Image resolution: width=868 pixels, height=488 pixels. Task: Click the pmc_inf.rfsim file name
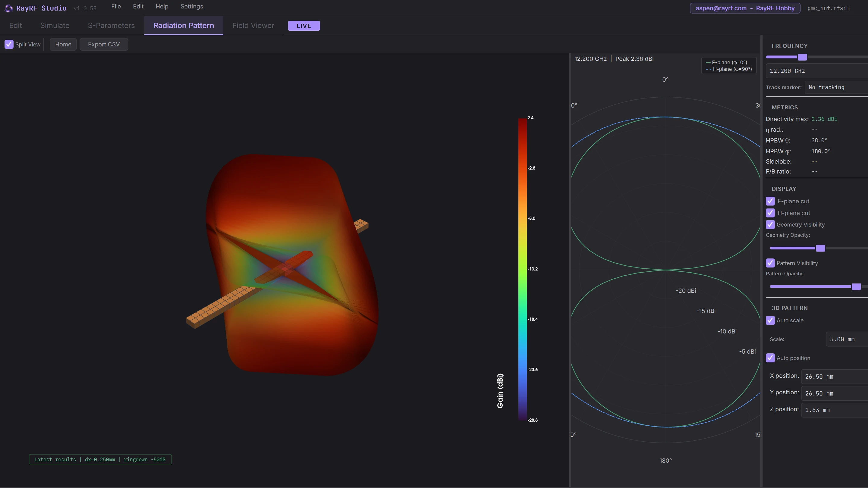click(x=828, y=8)
